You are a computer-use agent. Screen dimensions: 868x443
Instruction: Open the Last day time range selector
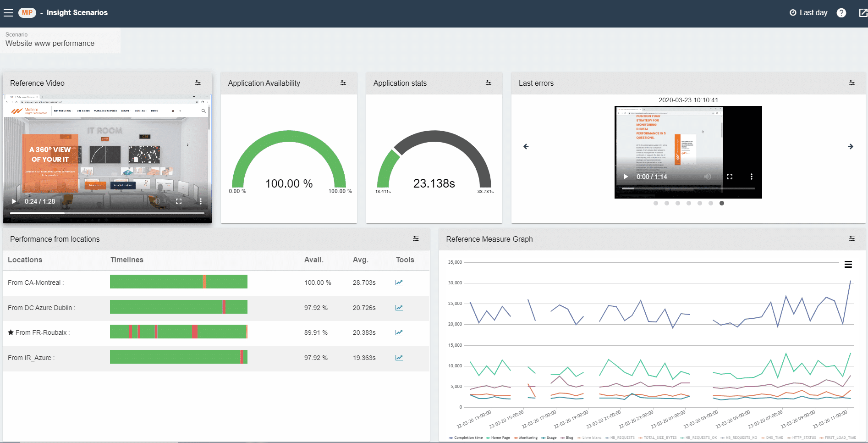pos(808,13)
